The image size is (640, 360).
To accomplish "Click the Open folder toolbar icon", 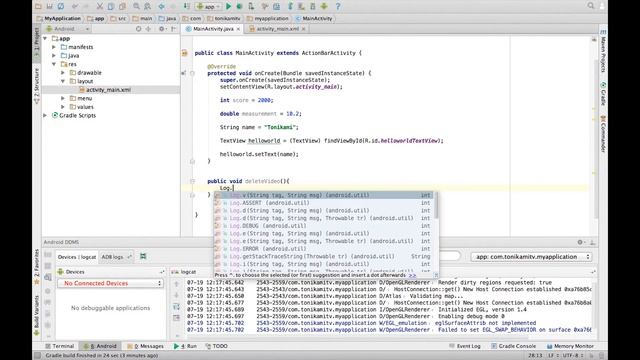I will click(x=38, y=6).
